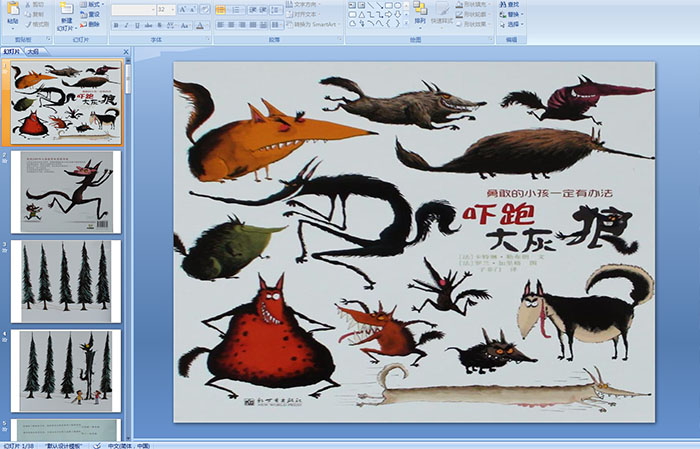Select the Rectangle shape in shapes gallery
The image size is (700, 449).
pos(389,5)
